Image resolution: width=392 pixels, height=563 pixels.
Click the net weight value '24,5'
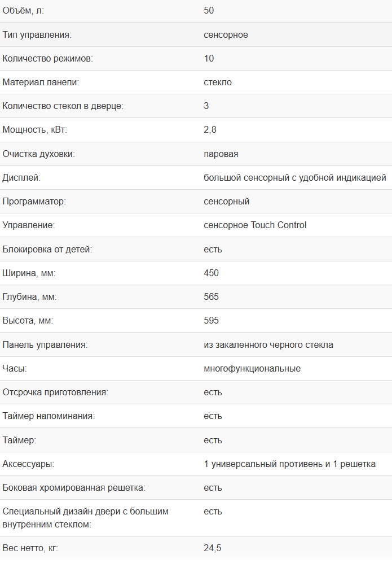click(212, 548)
